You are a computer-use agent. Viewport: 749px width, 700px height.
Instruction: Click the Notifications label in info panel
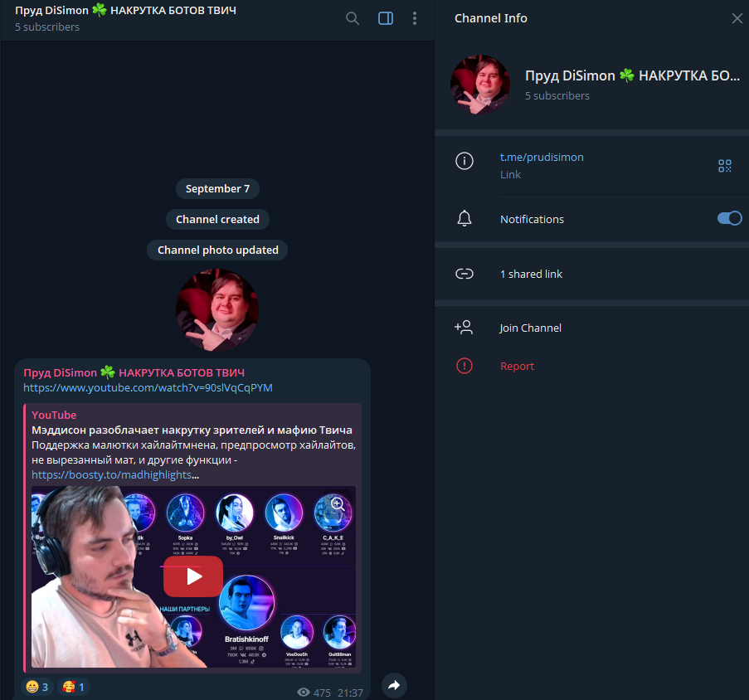[532, 219]
